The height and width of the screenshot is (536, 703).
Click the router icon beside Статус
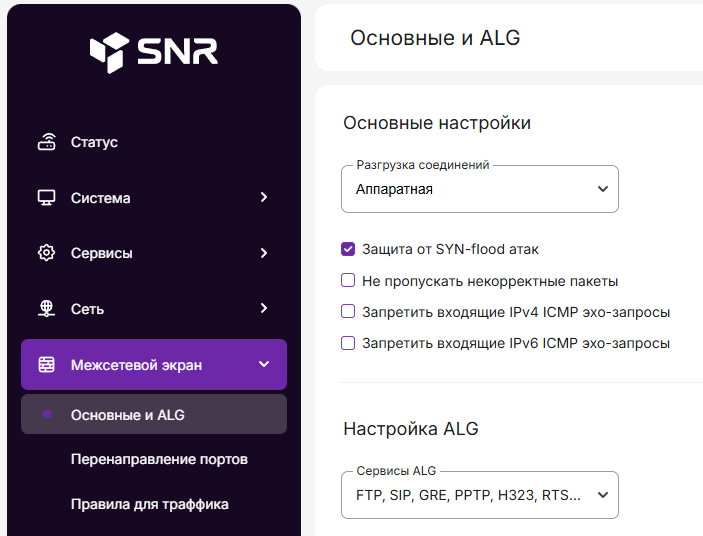pos(46,142)
